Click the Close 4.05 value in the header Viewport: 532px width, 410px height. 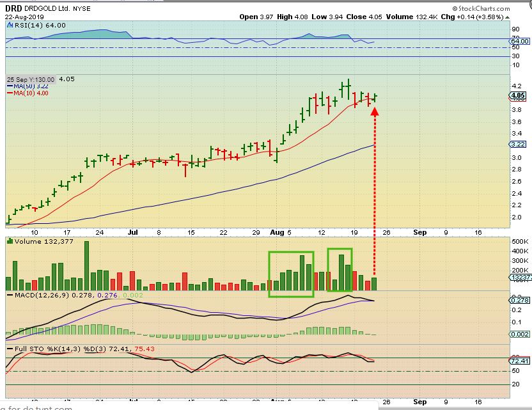point(364,17)
